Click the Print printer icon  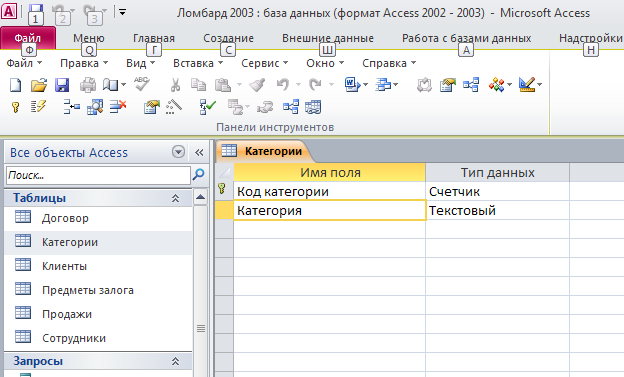point(88,85)
